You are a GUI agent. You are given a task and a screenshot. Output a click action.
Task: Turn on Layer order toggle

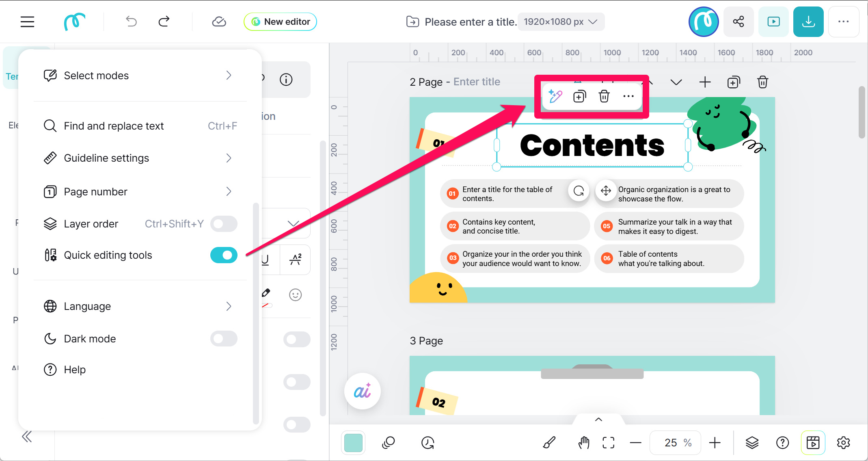[224, 224]
